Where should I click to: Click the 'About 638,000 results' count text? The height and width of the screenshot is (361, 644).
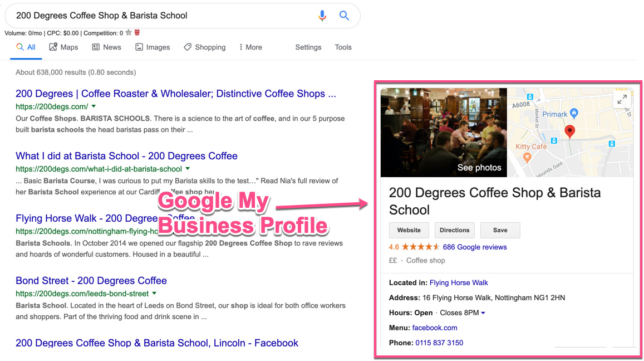pos(76,72)
